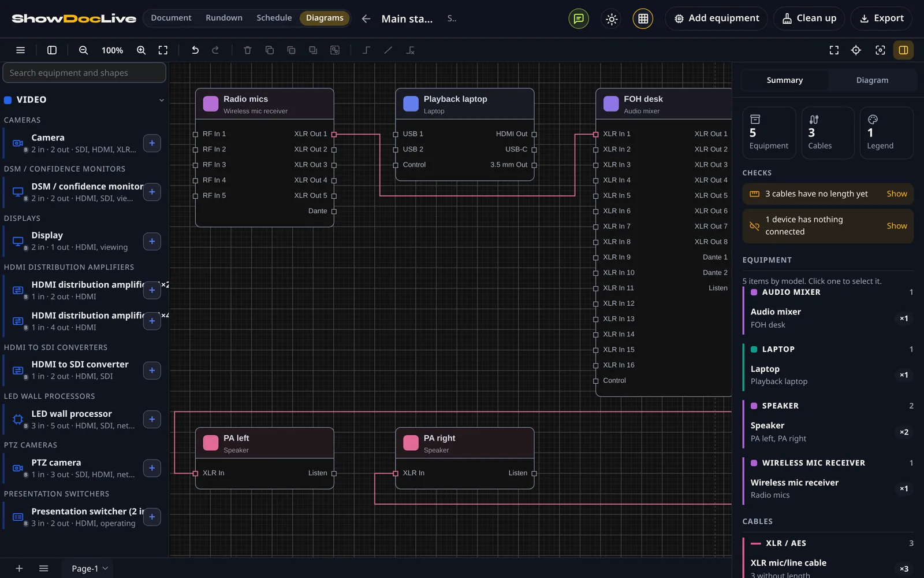Add LED wall processor via plus button

click(152, 419)
